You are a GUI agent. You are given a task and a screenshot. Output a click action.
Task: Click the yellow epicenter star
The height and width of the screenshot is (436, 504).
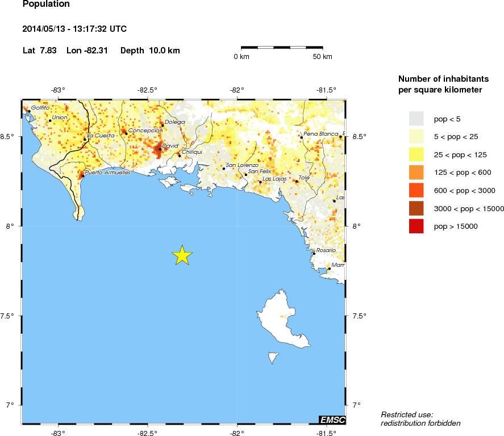[182, 255]
